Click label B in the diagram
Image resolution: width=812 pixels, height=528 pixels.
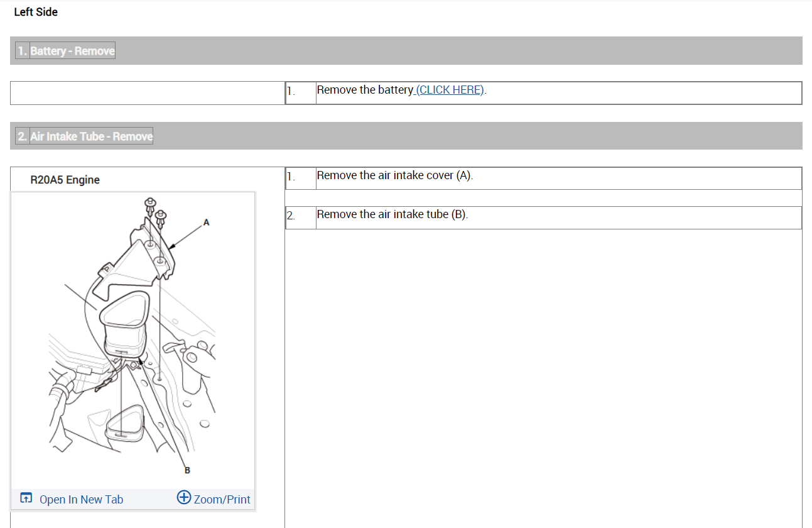coord(187,470)
